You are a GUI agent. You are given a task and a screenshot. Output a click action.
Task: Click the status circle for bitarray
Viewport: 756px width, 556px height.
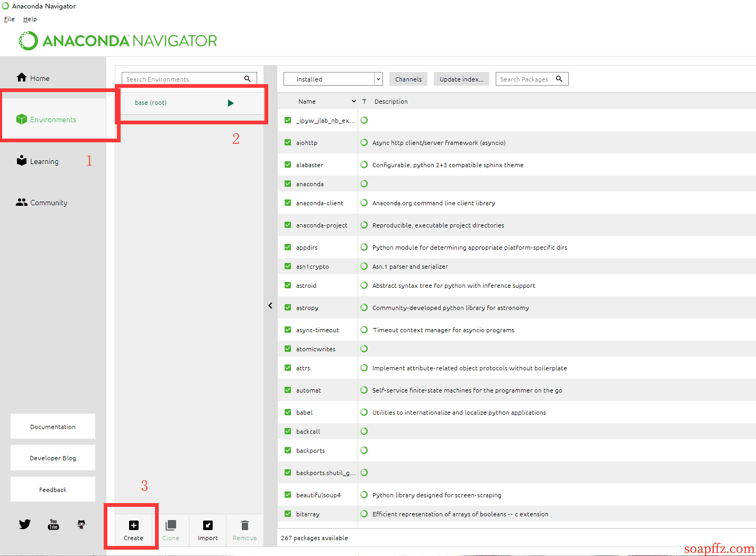click(364, 514)
